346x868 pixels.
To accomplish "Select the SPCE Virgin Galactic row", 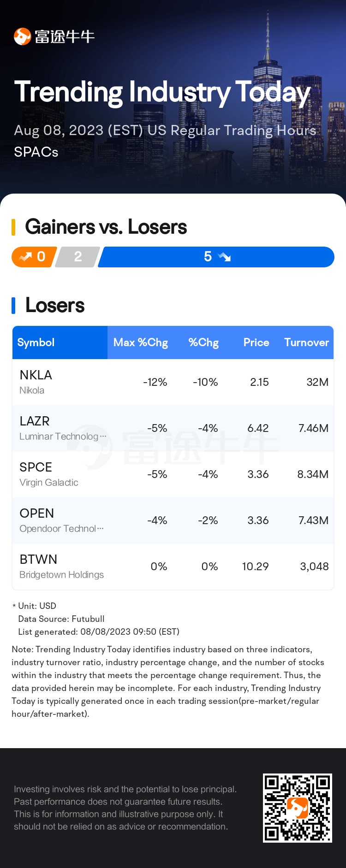I will click(x=173, y=474).
